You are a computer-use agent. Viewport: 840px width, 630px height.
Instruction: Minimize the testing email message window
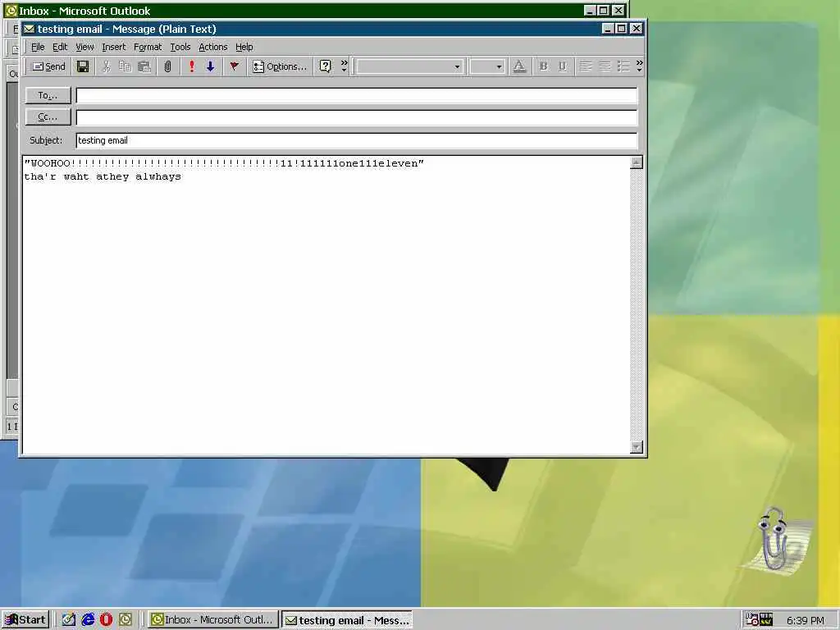pos(608,29)
